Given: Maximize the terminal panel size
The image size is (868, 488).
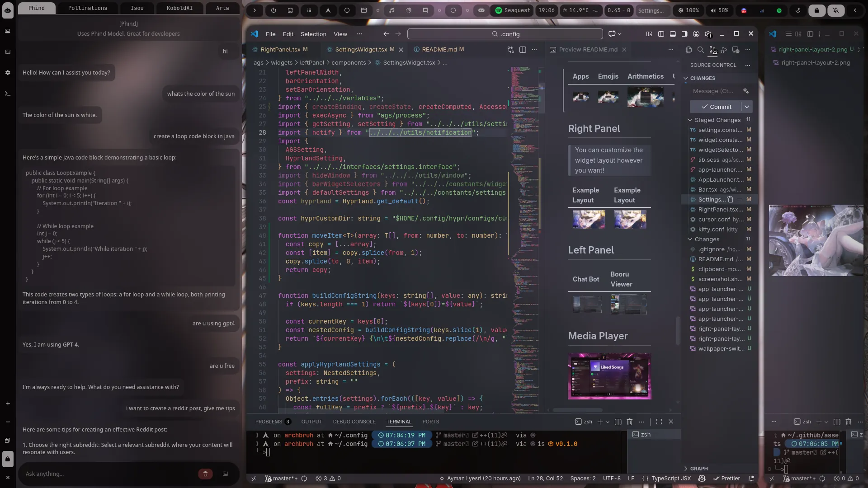Looking at the screenshot, I should pyautogui.click(x=659, y=422).
